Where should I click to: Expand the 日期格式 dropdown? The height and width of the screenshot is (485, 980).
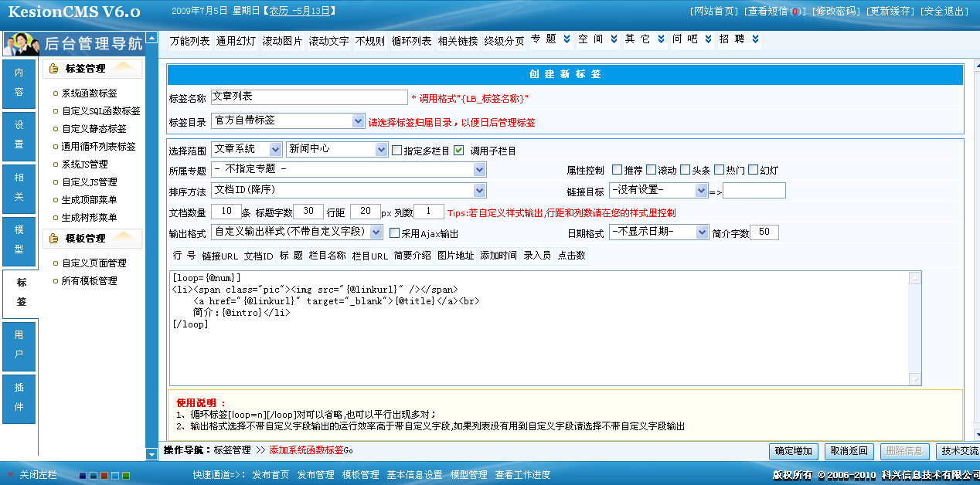click(702, 232)
